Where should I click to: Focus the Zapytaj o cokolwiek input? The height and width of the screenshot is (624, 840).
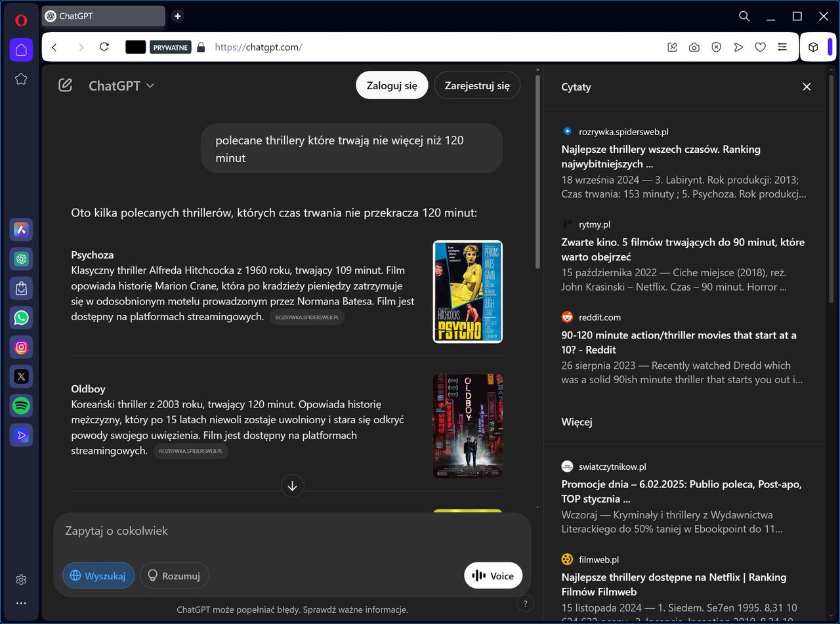tap(292, 531)
